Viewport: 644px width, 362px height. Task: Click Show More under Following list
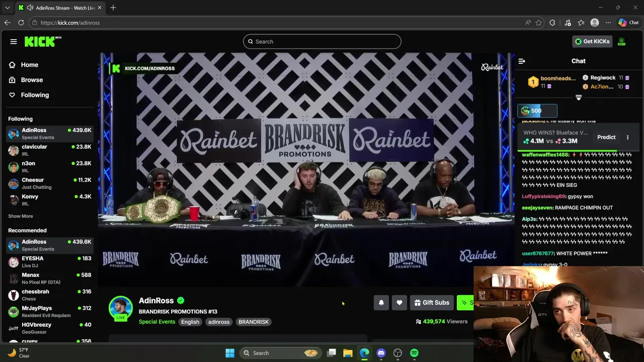pos(21,216)
